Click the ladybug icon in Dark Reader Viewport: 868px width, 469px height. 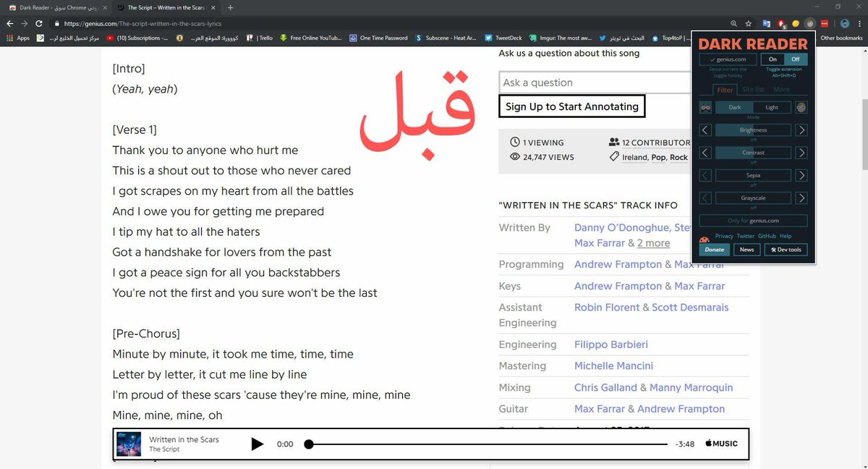703,241
